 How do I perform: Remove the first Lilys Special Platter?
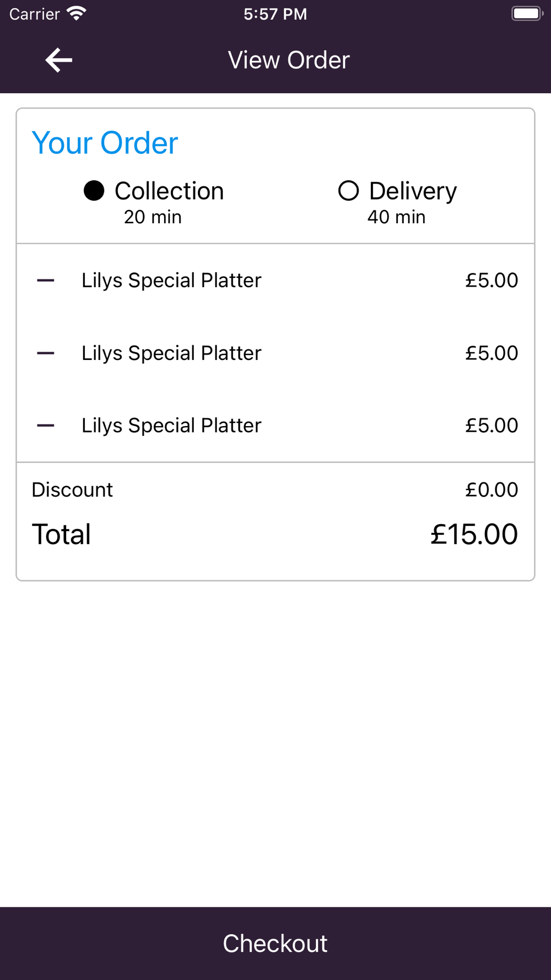pyautogui.click(x=46, y=281)
